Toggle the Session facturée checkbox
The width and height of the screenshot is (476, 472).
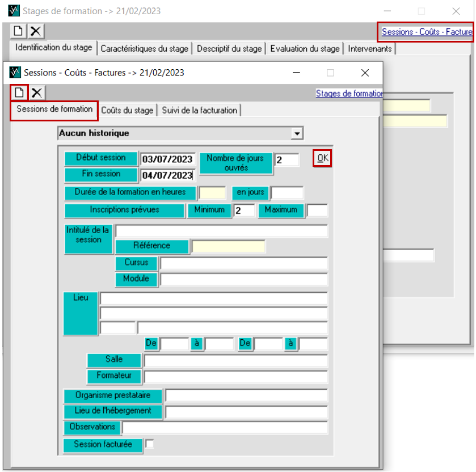[150, 445]
